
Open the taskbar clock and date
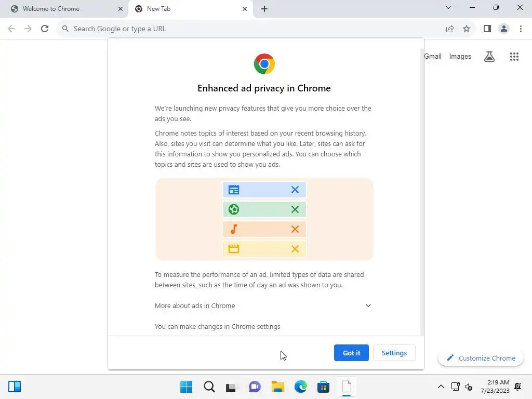495,387
